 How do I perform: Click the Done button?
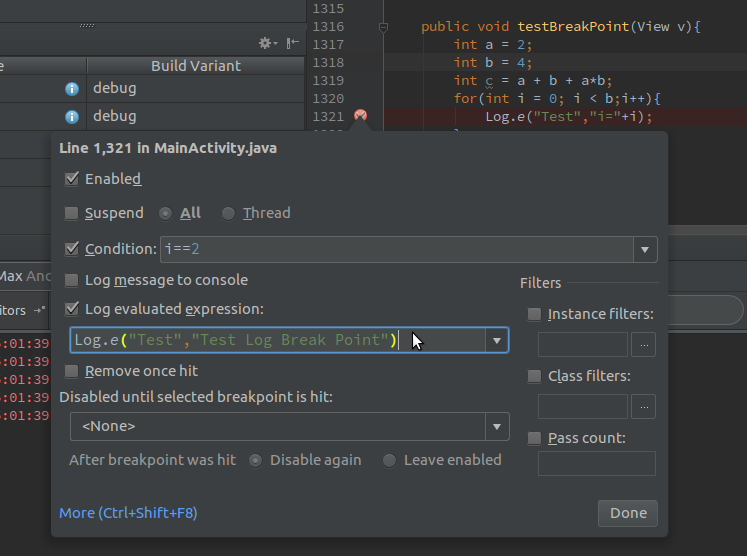(628, 513)
